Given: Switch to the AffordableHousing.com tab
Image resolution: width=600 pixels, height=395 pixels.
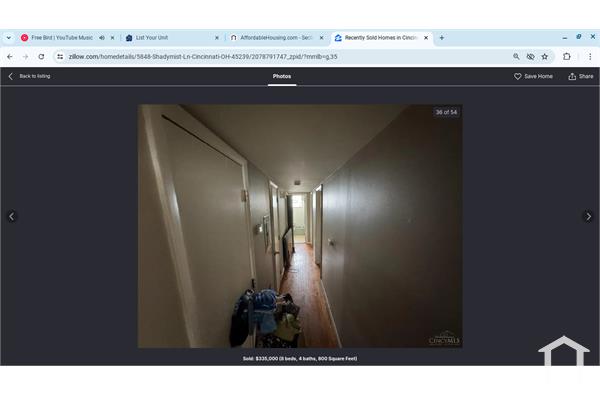Looking at the screenshot, I should pyautogui.click(x=276, y=38).
